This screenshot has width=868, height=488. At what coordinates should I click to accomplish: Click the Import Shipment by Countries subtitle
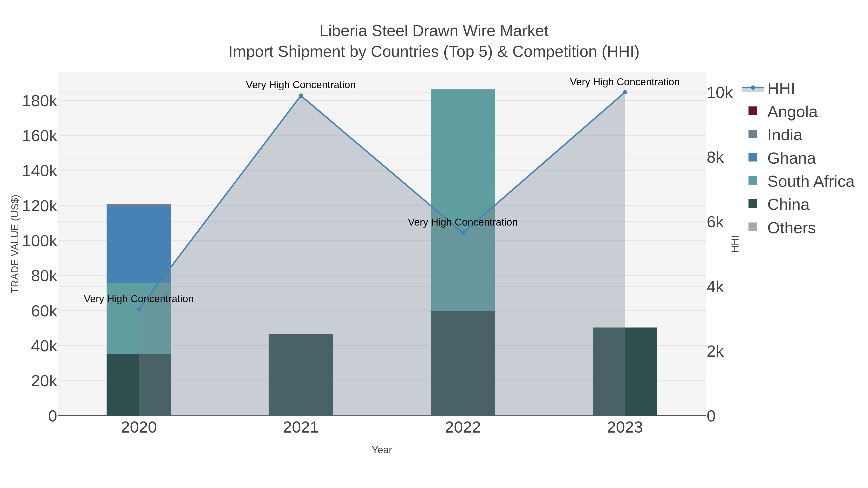[434, 52]
